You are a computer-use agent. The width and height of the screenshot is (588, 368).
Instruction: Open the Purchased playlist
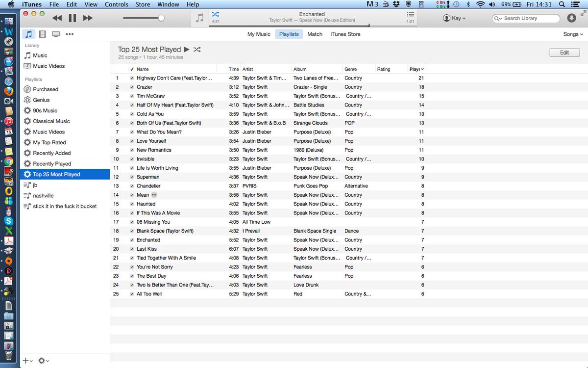(x=65, y=89)
